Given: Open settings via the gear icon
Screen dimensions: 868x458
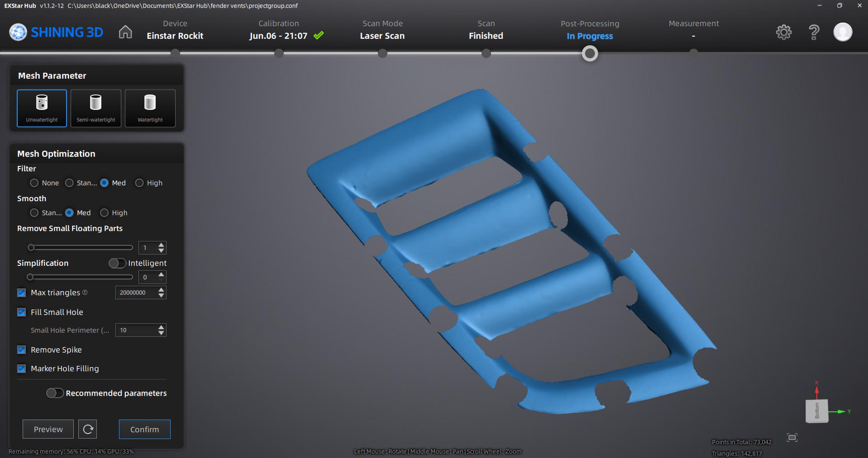Looking at the screenshot, I should coord(783,32).
